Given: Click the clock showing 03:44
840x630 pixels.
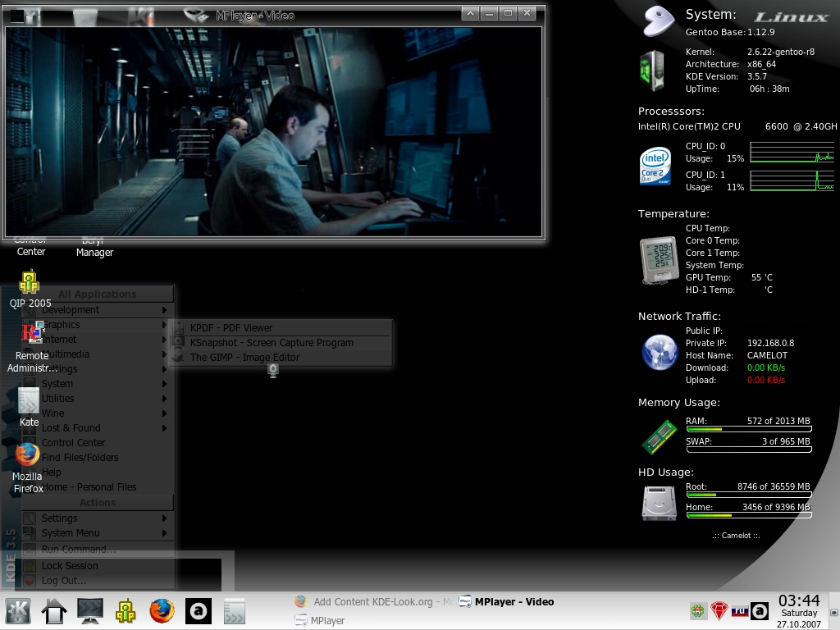Looking at the screenshot, I should pyautogui.click(x=799, y=601).
